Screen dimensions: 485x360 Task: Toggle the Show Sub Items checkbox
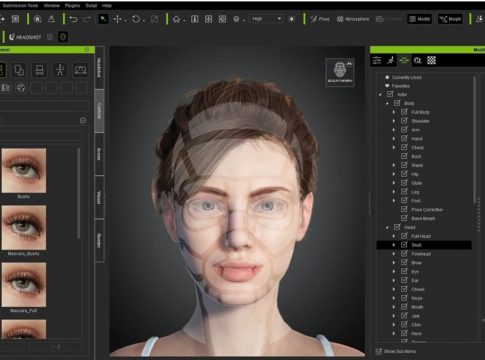tap(379, 351)
